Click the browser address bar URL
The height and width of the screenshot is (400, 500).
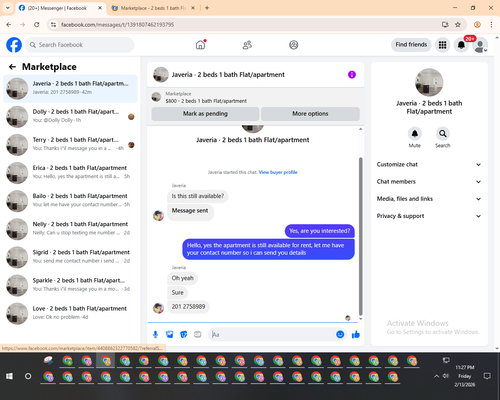[117, 25]
